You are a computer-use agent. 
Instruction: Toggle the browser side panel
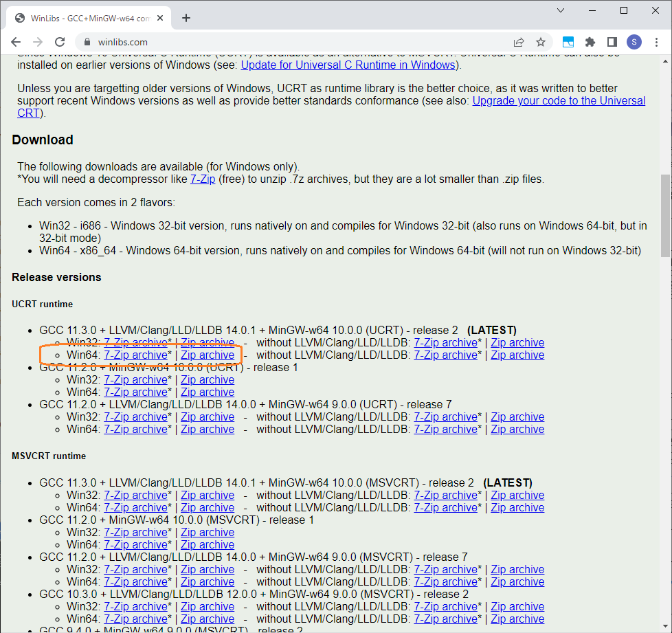[x=612, y=42]
